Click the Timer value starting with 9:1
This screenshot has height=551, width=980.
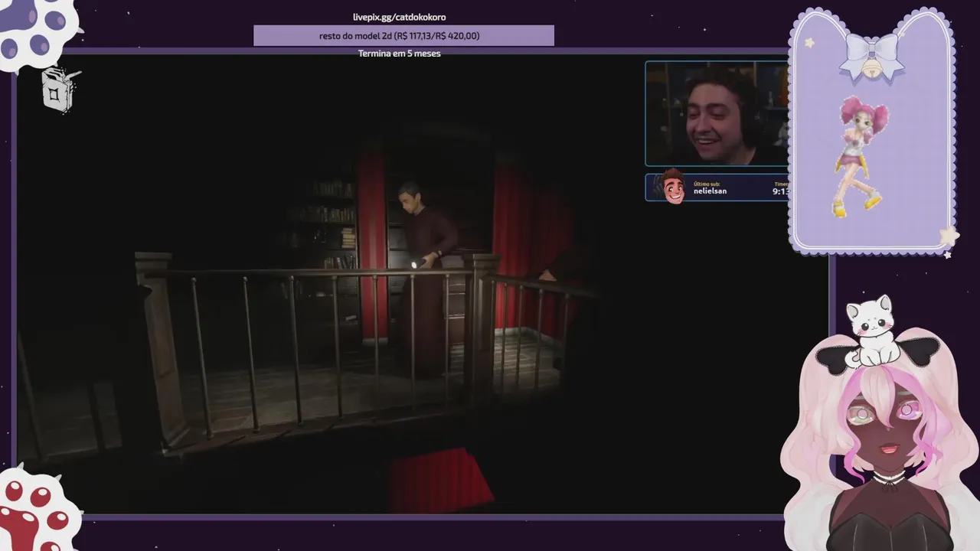coord(780,191)
